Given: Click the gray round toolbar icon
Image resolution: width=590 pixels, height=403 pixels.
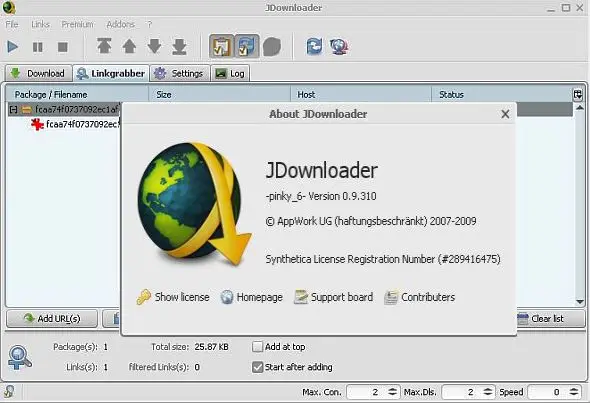Looking at the screenshot, I should (x=272, y=47).
